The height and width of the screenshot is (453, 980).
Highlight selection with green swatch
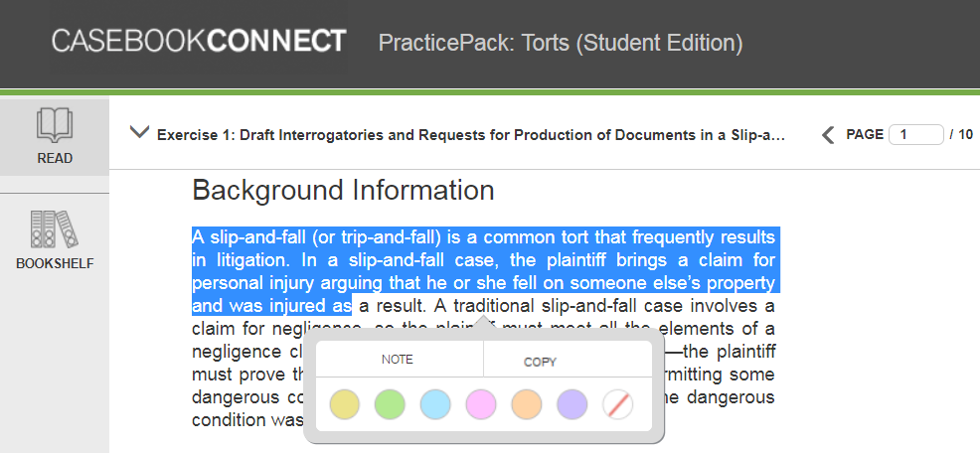click(390, 404)
